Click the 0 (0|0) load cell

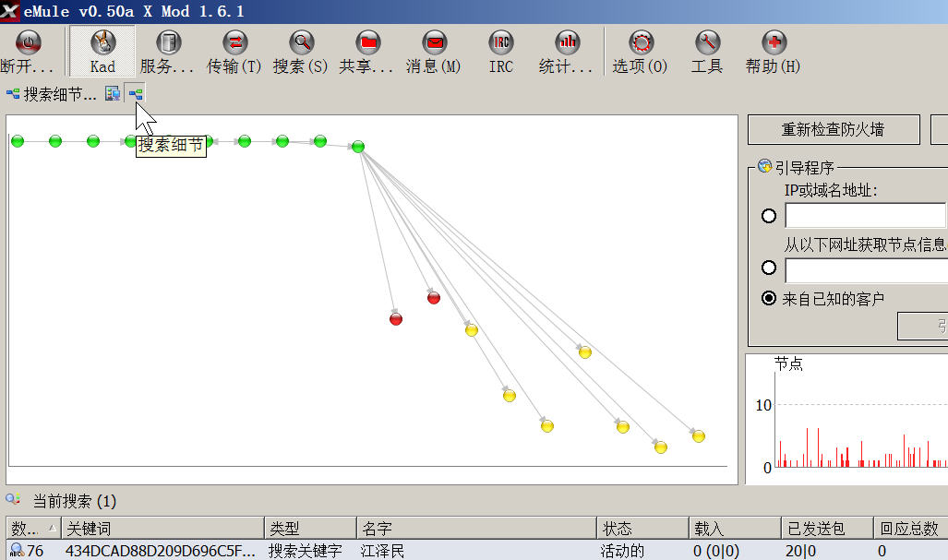pos(715,551)
